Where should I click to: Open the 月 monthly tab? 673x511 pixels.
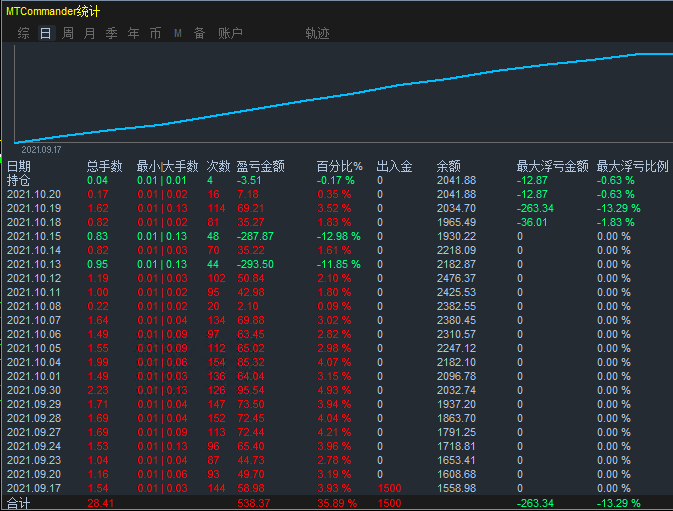pos(90,33)
